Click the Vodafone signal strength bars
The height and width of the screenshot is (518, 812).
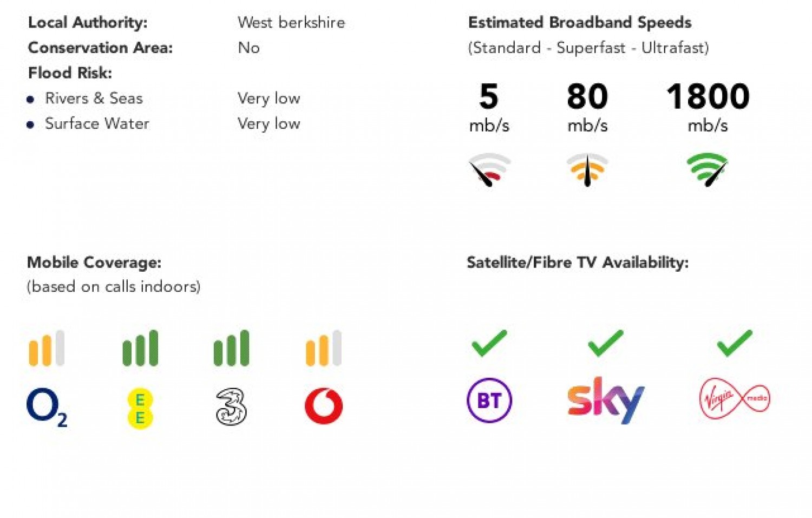324,348
